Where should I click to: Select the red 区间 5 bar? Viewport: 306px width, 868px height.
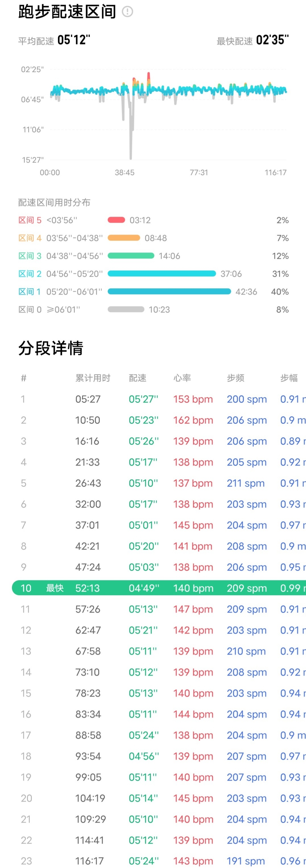[x=116, y=220]
